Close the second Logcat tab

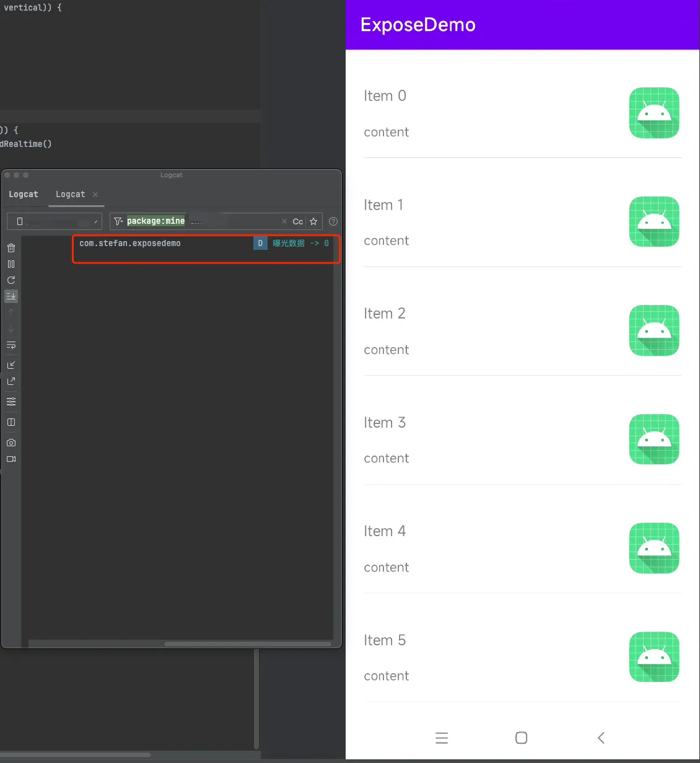point(95,195)
